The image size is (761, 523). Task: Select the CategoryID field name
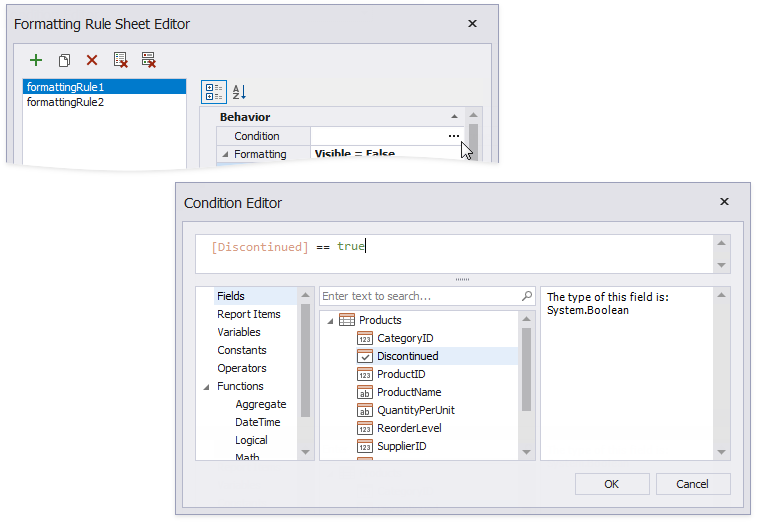click(x=405, y=338)
